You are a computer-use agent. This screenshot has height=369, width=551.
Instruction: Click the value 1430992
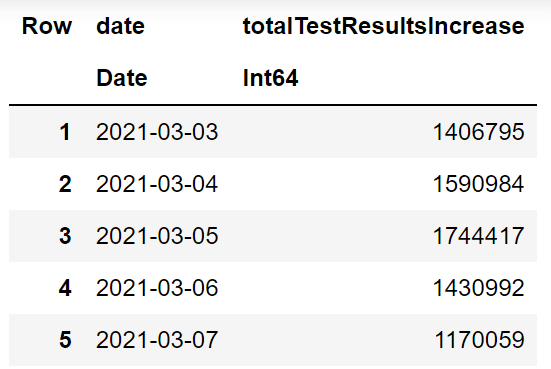point(479,288)
